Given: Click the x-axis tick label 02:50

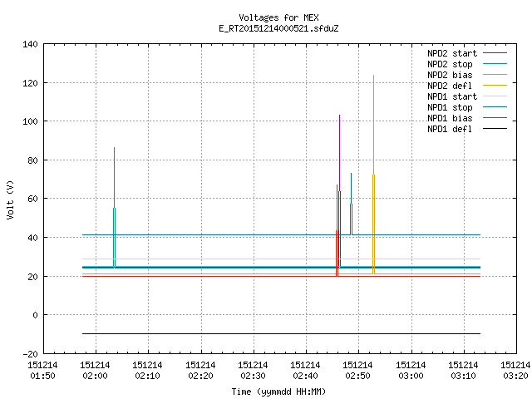Looking at the screenshot, I should pyautogui.click(x=358, y=376).
